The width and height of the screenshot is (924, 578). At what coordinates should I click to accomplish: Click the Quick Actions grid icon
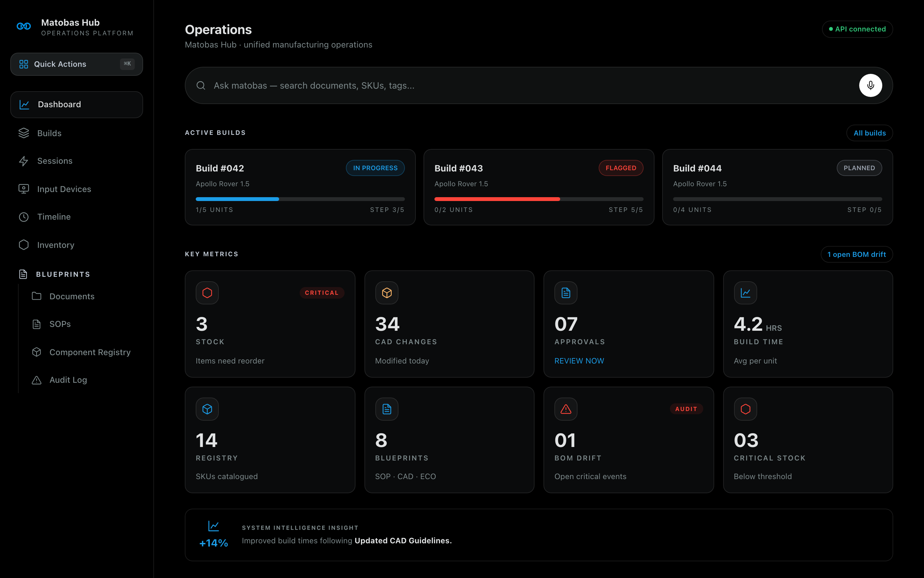(x=24, y=64)
